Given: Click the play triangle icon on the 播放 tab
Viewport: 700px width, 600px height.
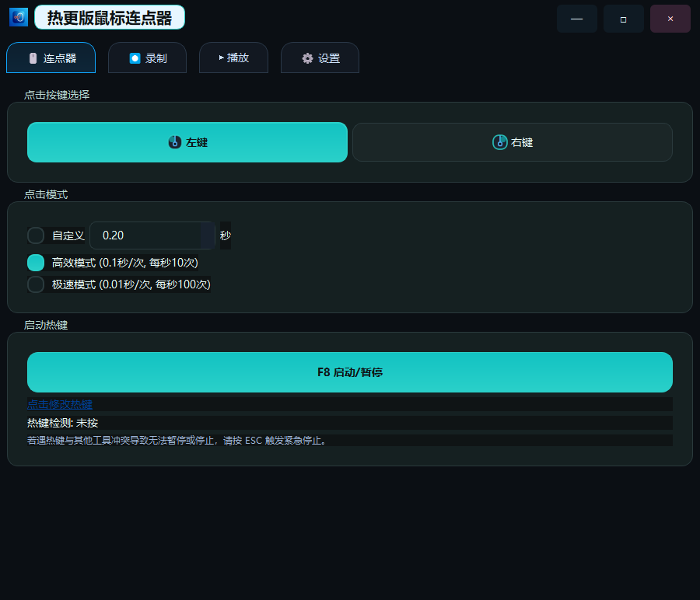Looking at the screenshot, I should pos(221,58).
